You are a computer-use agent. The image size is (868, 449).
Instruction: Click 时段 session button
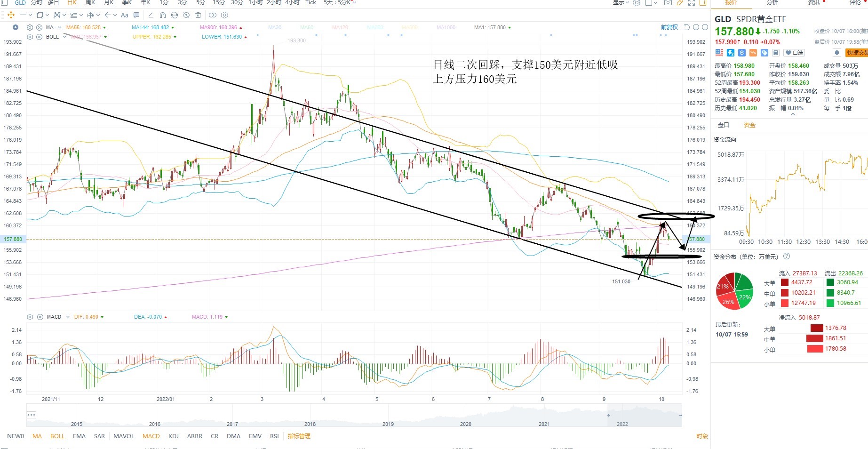click(702, 436)
